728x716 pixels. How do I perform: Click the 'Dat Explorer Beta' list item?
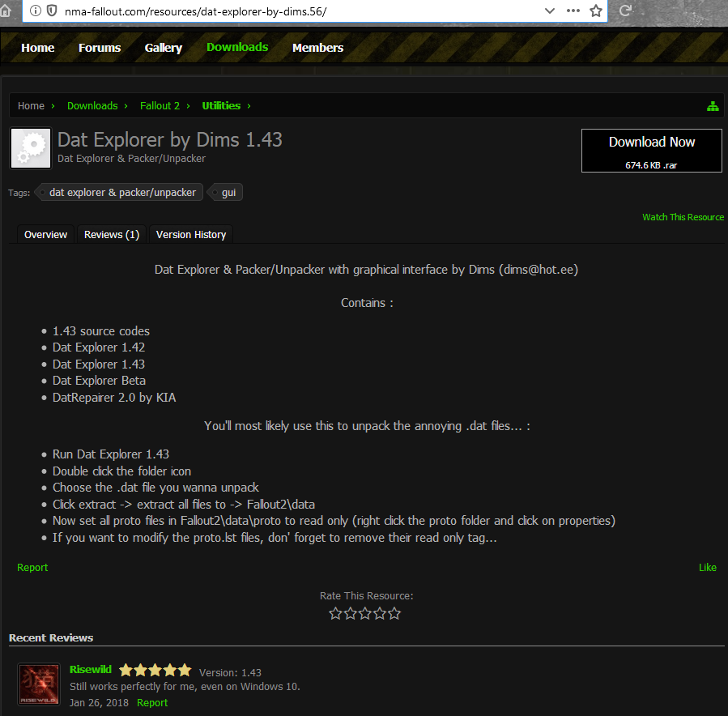99,381
